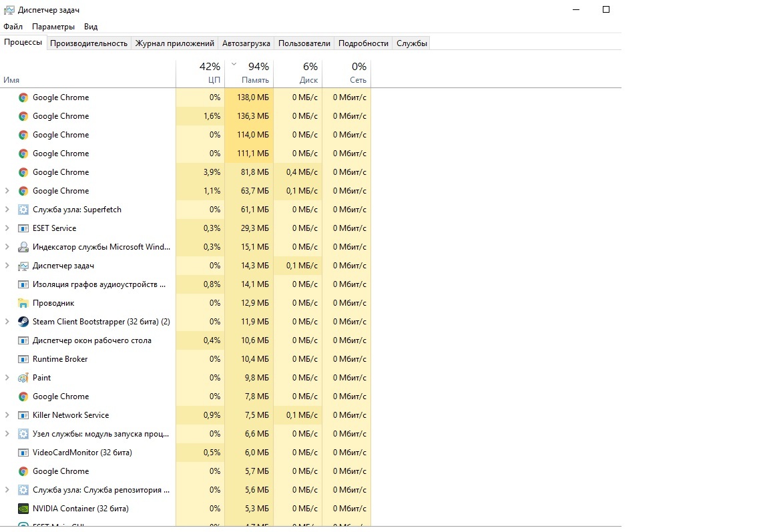Select the Runtime Broker process name
This screenshot has height=532, width=769.
click(60, 359)
